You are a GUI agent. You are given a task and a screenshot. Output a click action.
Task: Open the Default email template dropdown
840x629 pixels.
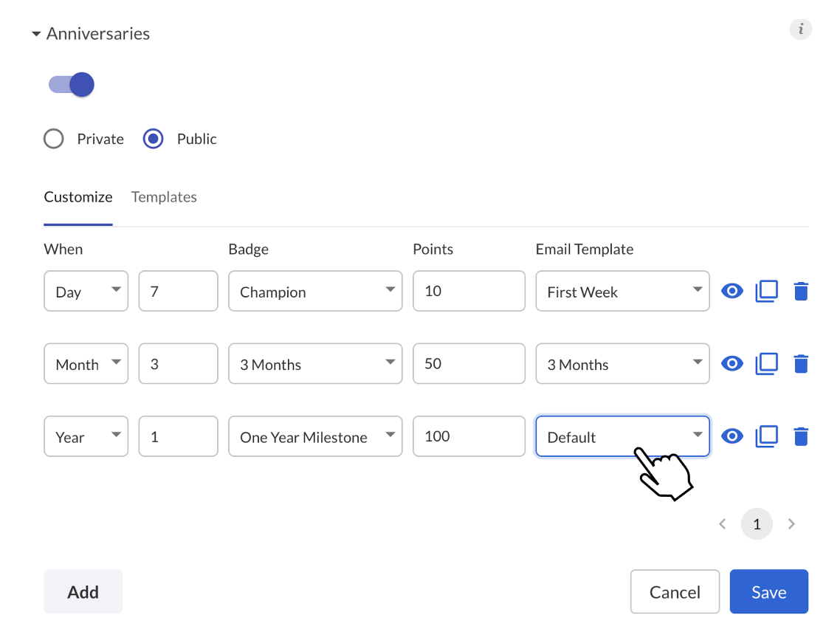point(623,436)
